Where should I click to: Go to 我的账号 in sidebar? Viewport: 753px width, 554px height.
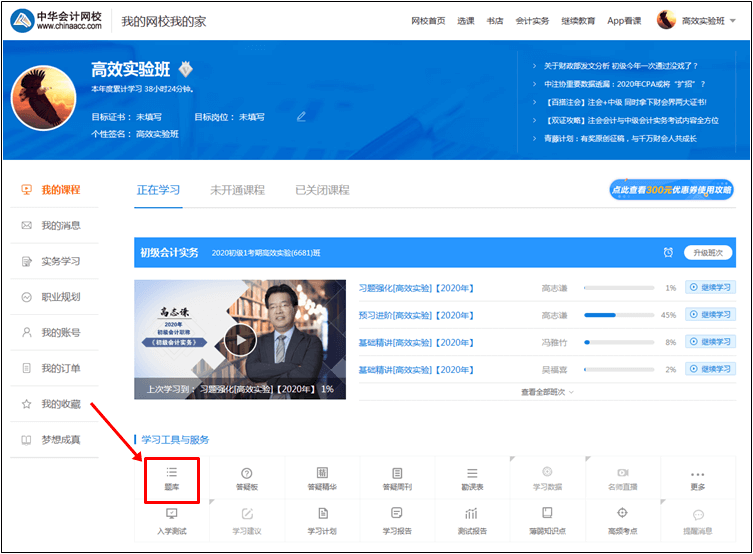pyautogui.click(x=54, y=332)
